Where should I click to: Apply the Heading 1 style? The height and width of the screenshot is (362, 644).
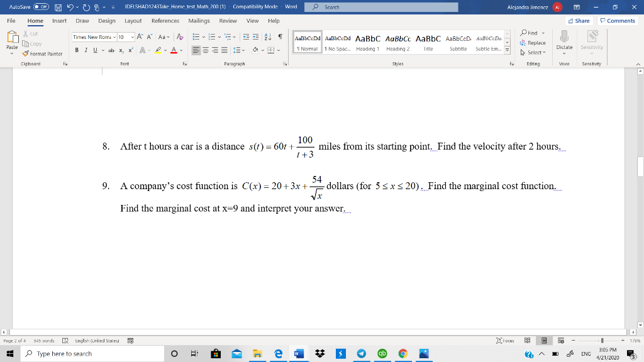(368, 39)
